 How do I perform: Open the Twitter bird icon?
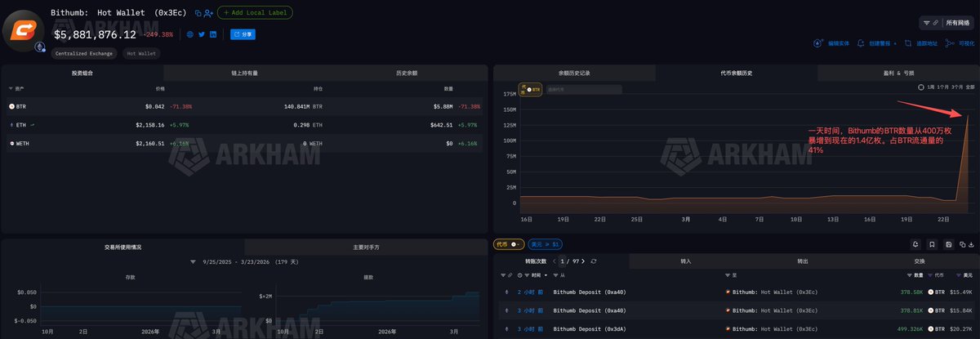(202, 34)
